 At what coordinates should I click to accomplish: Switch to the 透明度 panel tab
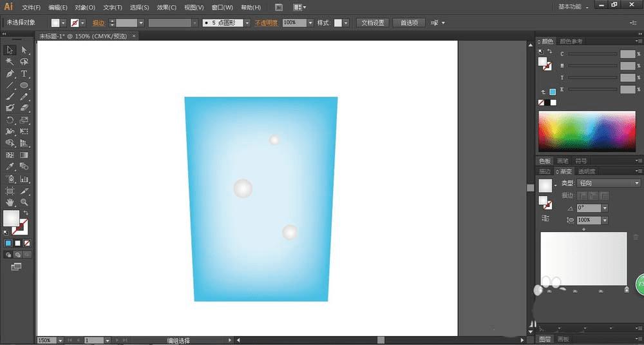coord(587,172)
